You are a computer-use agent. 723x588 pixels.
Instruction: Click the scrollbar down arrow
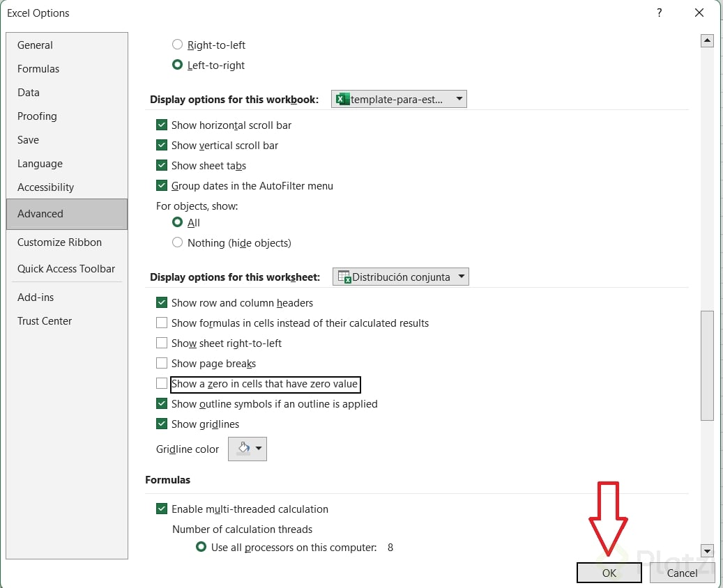(x=707, y=550)
